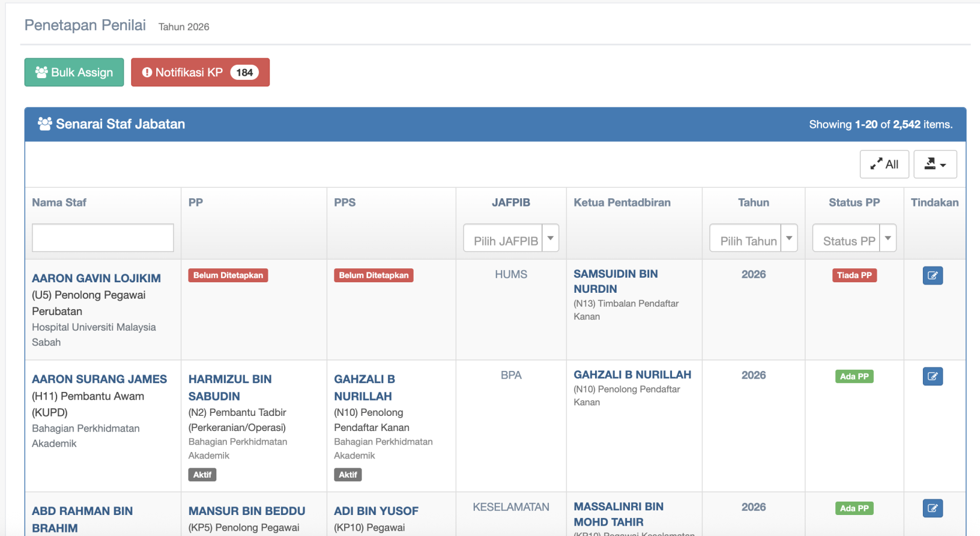This screenshot has width=980, height=536.
Task: Open AARON GAVIN LOJIKIM staff link
Action: coord(96,278)
